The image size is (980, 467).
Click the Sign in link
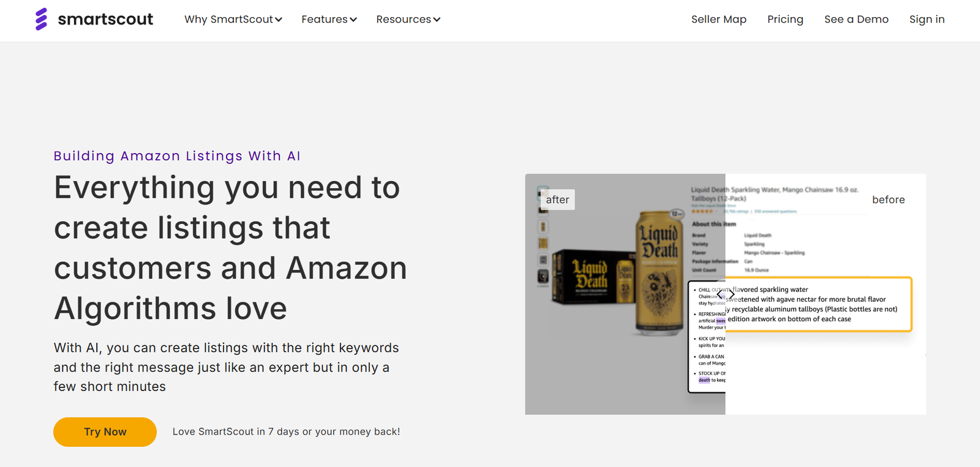tap(926, 20)
